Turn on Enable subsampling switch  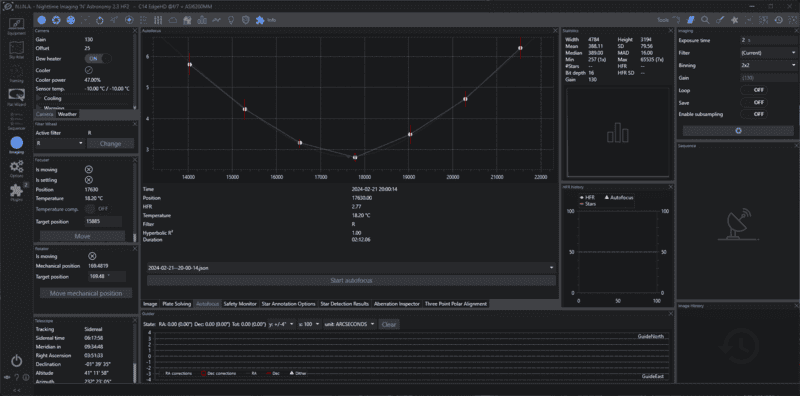[754, 114]
